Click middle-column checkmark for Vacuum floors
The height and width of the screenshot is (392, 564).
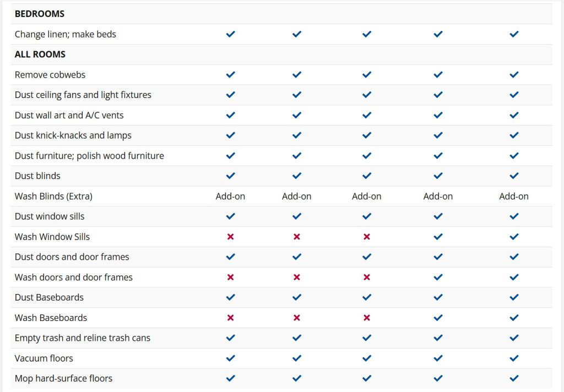click(x=367, y=358)
